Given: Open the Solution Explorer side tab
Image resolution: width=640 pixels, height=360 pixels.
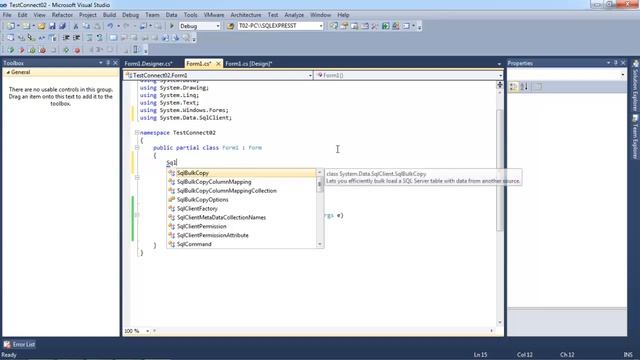Looking at the screenshot, I should [635, 85].
